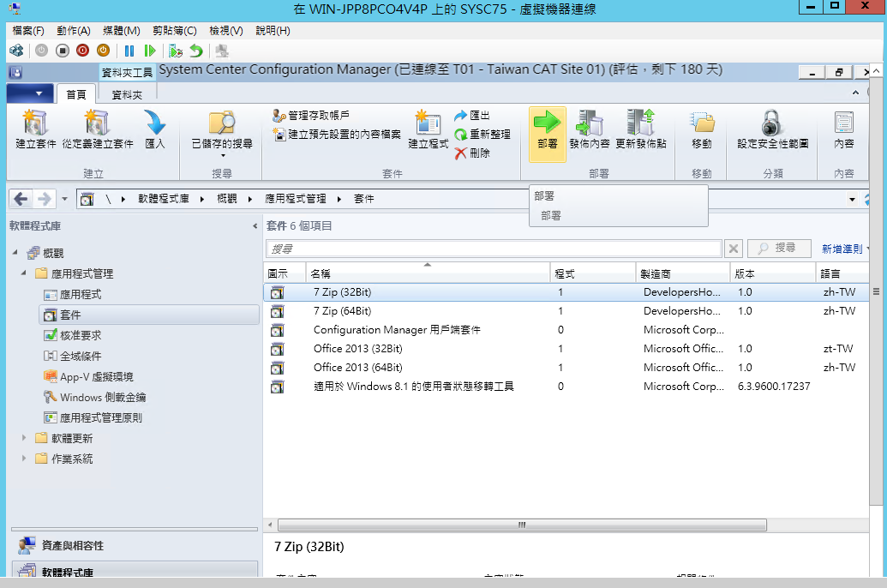The height and width of the screenshot is (588, 887).
Task: Minimize the ribbon with the up chevron
Action: pyautogui.click(x=855, y=93)
